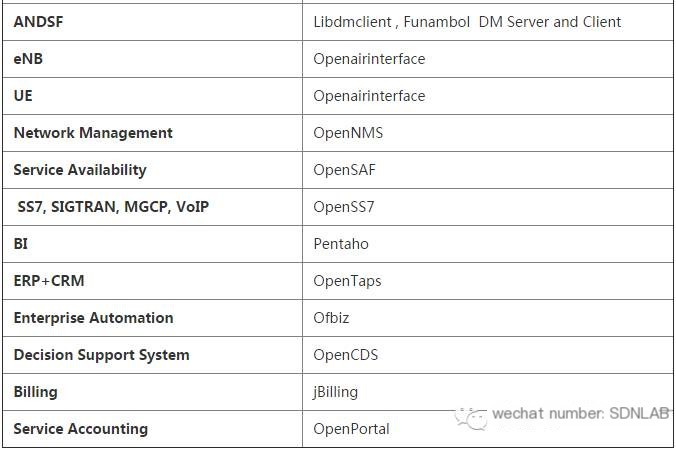This screenshot has width=676, height=450.
Task: Click the wechat number SDNLAB watermark text
Action: pos(581,414)
